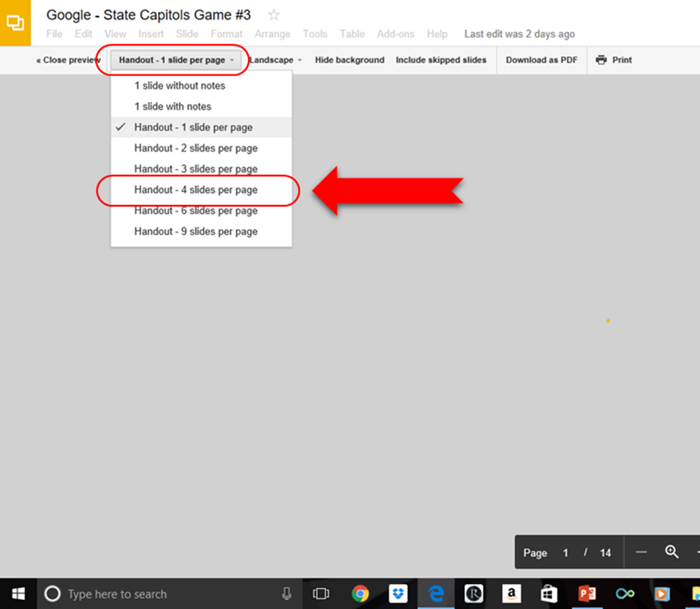This screenshot has height=609, width=700.
Task: Star the presentation title
Action: [x=274, y=15]
